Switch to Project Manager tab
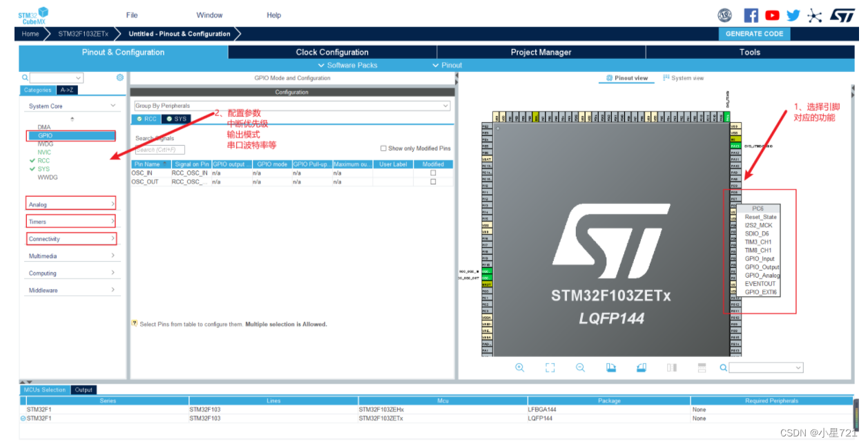This screenshot has height=444, width=868. 541,52
